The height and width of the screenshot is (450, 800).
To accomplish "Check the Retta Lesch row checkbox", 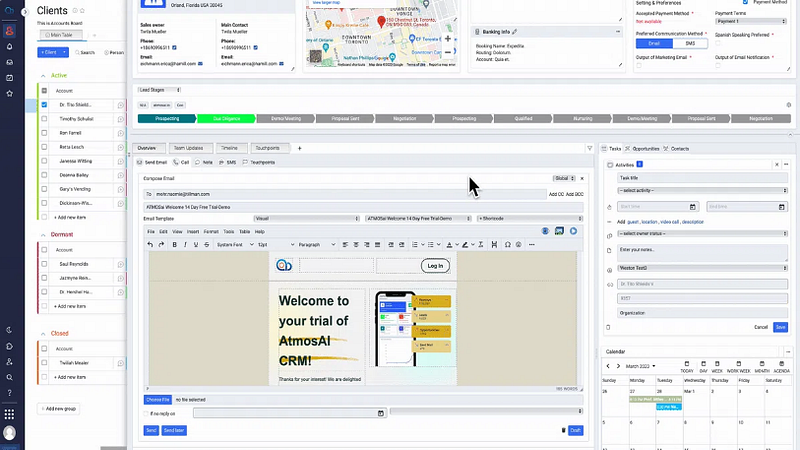I will [44, 147].
